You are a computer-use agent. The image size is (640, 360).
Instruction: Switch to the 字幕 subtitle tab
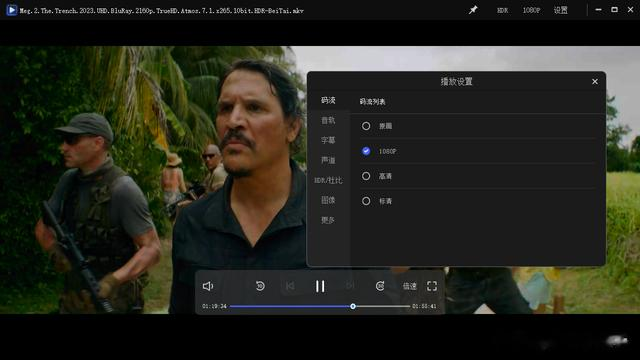point(328,140)
